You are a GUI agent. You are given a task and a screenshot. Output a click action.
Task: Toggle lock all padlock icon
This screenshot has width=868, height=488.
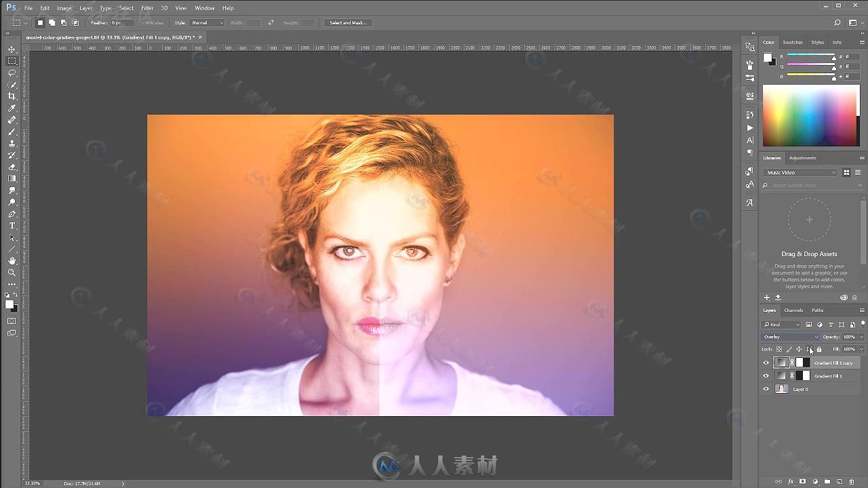pyautogui.click(x=819, y=349)
